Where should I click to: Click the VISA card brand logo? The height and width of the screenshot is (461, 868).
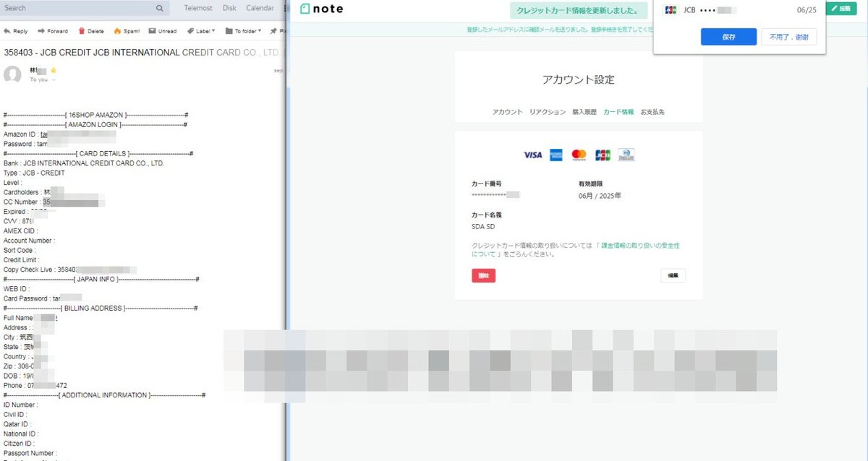(x=532, y=155)
